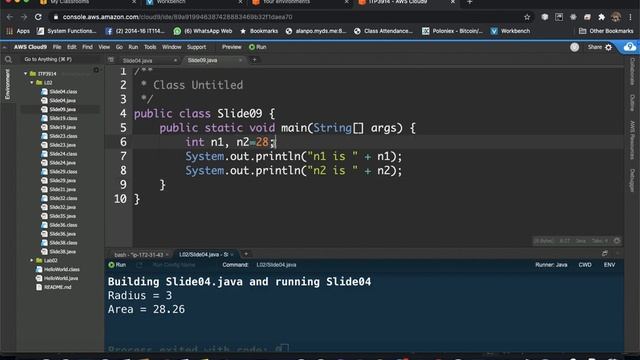This screenshot has height=360, width=640.
Task: Open the user avatar circle near Share
Action: click(x=574, y=47)
